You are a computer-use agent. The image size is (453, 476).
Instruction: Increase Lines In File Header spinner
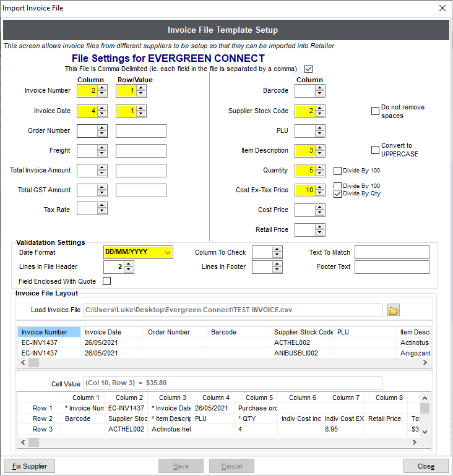129,265
